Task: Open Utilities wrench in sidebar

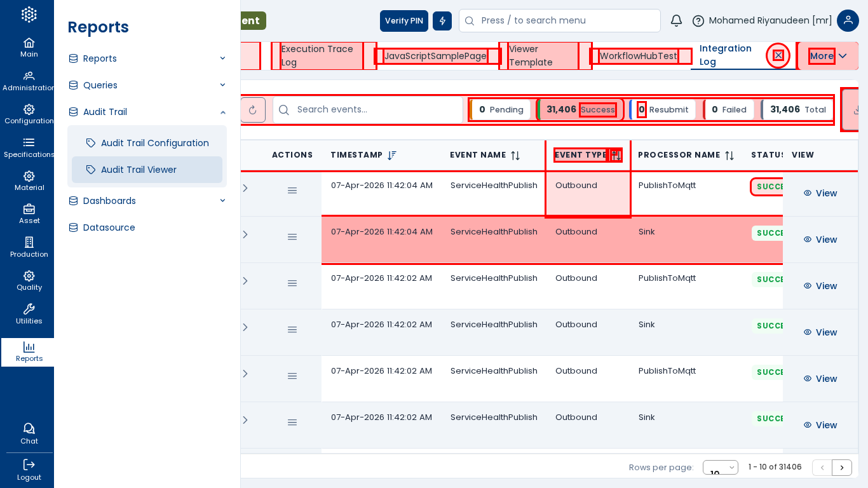Action: coord(29,313)
